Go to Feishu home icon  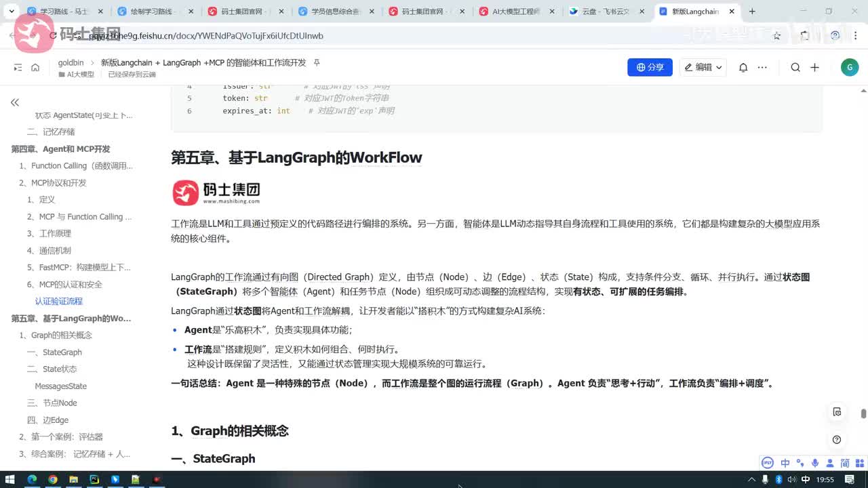coord(35,67)
